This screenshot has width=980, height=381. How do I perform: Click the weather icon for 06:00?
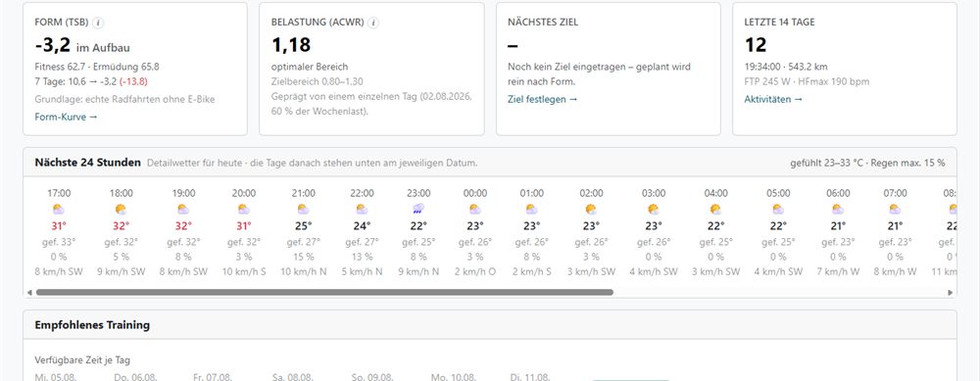[x=838, y=210]
